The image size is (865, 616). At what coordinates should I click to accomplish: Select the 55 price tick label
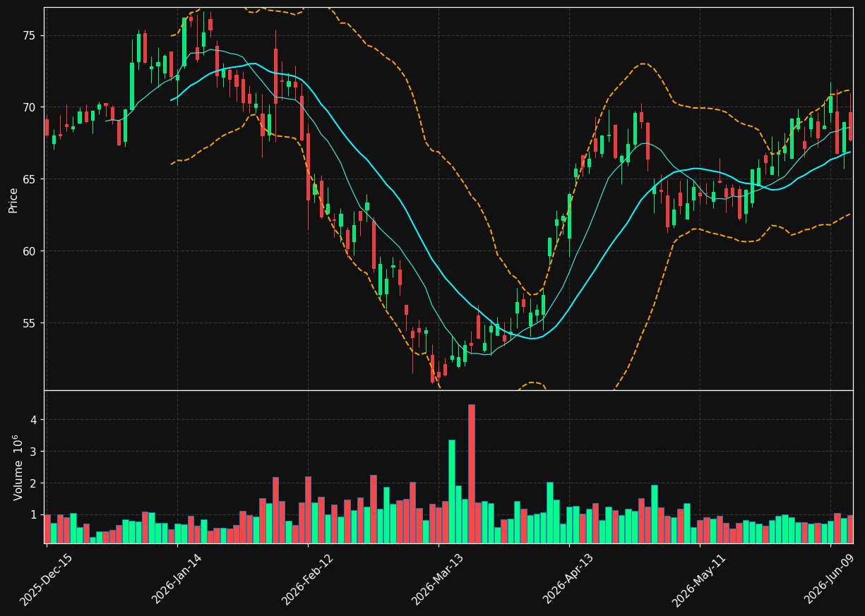30,323
